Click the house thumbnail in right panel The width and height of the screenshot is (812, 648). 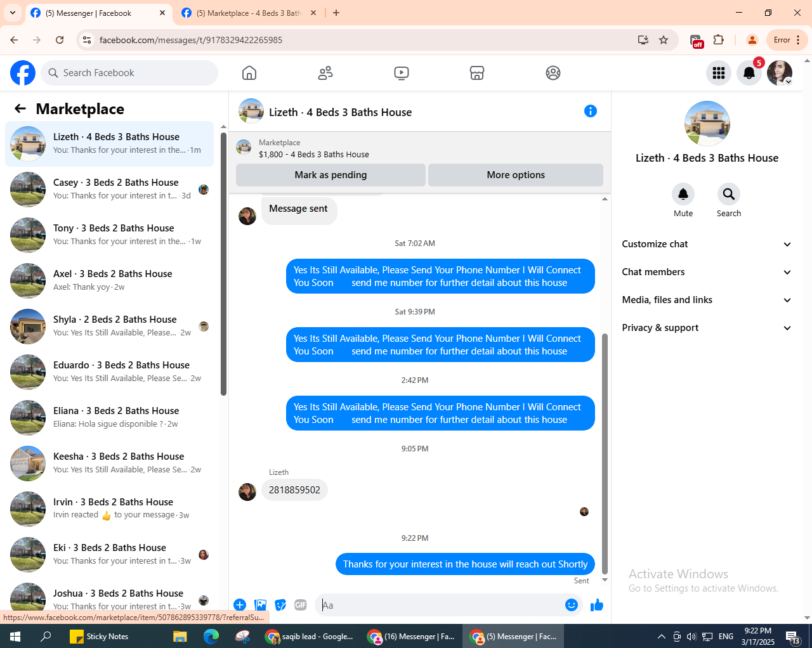707,124
